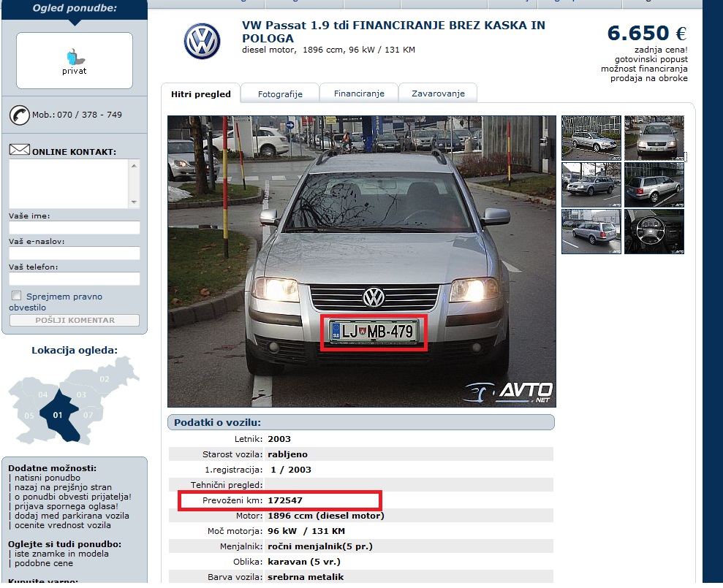
Task: Click the Vaš e-naslov input field
Action: 75,253
